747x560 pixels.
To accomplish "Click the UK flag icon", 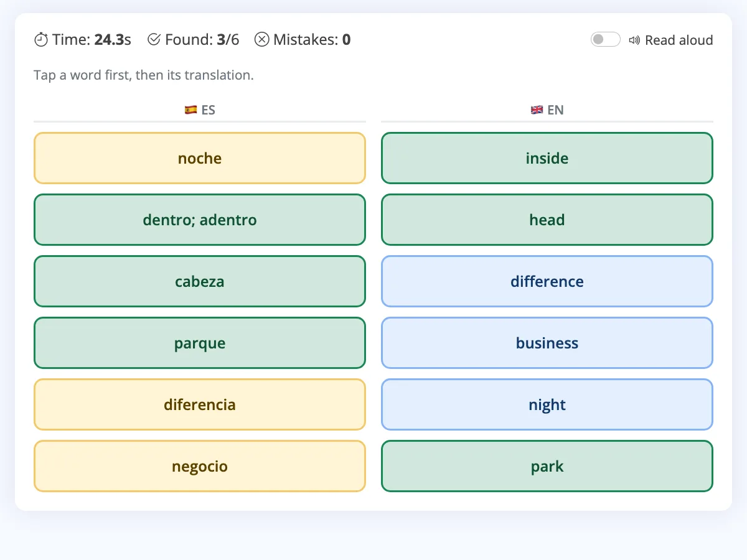I will click(537, 110).
